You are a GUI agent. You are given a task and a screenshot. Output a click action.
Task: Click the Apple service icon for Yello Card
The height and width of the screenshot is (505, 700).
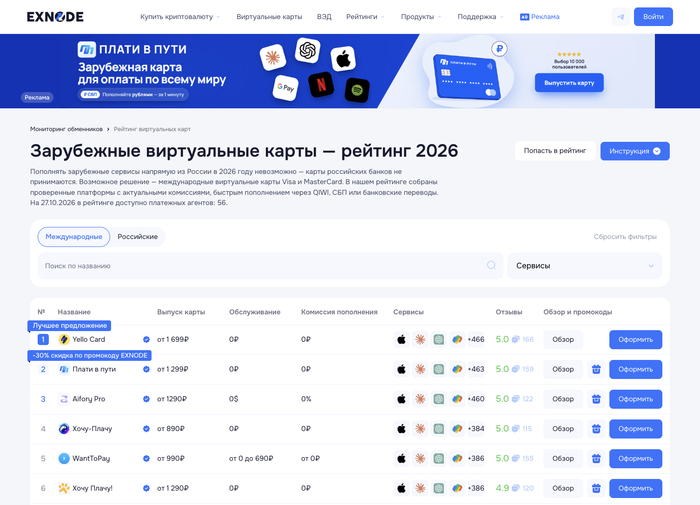pos(401,339)
